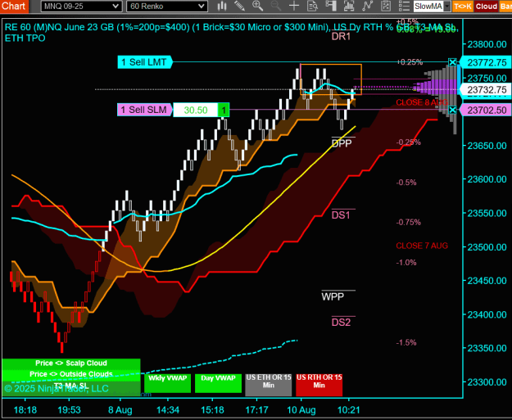The image size is (512, 420).
Task: Click the Price <> Scalp Cloud indicator button
Action: coord(71,364)
